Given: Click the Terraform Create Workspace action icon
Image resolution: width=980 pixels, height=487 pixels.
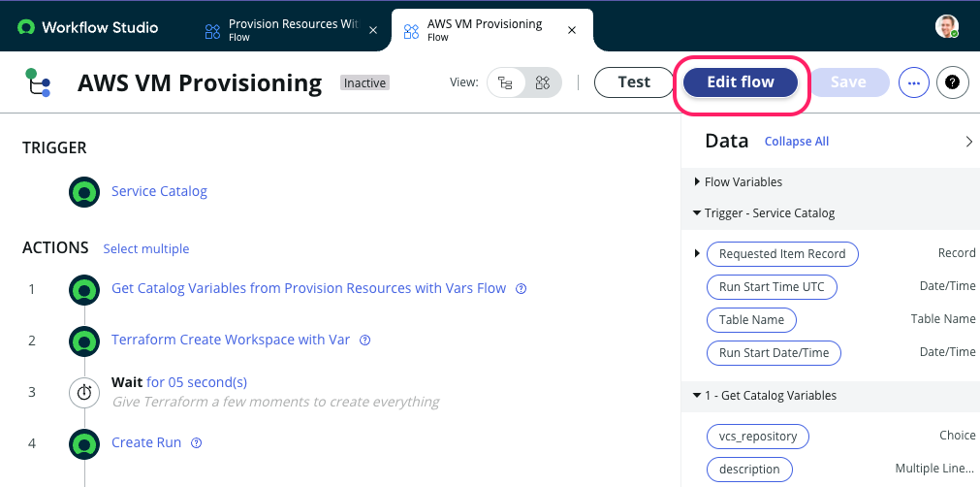Looking at the screenshot, I should (83, 341).
